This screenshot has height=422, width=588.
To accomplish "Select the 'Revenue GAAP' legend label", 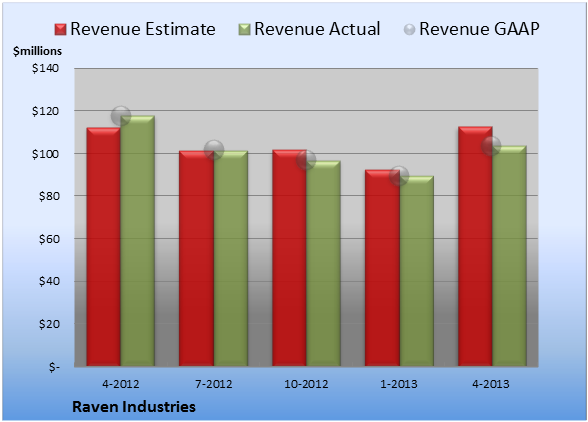I will [479, 29].
